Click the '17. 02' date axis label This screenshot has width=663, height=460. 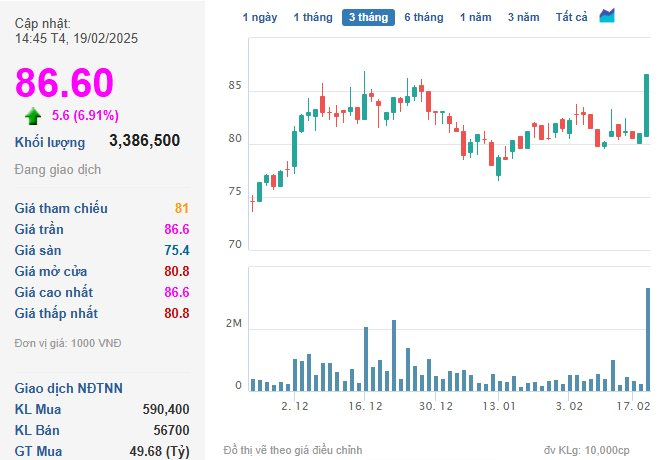coord(633,406)
